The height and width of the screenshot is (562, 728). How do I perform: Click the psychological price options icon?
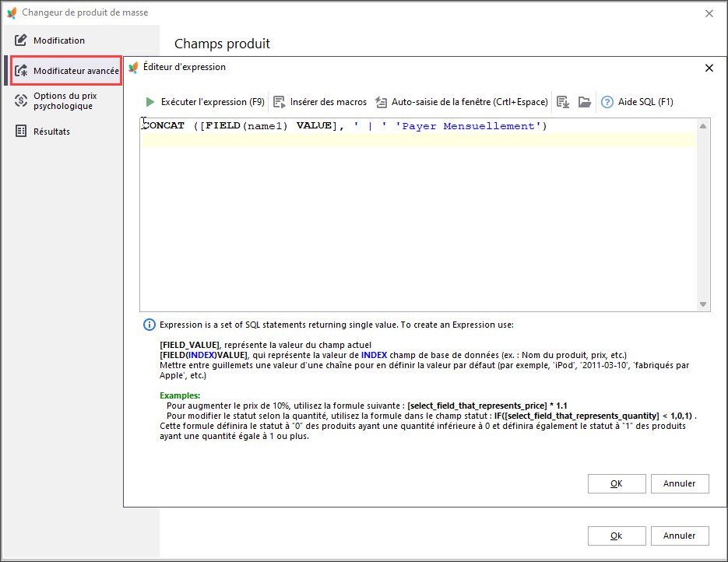(x=21, y=100)
